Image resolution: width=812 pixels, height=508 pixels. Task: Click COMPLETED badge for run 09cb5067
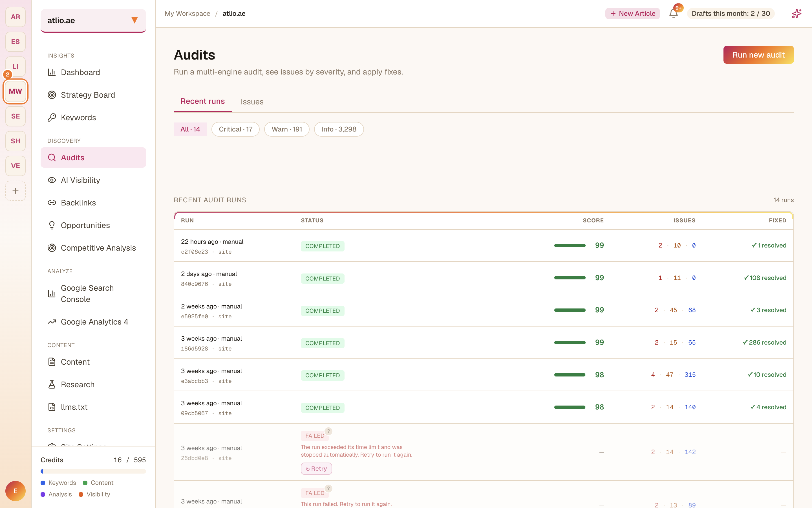point(323,408)
